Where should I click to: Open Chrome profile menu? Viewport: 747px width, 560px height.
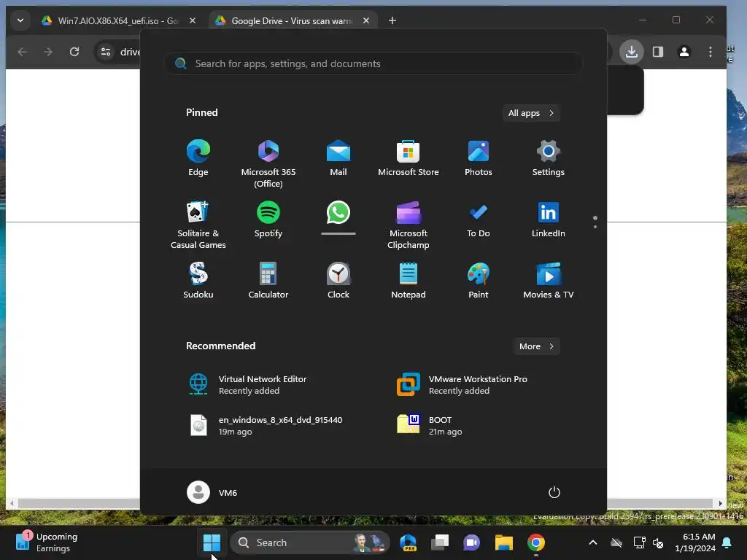coord(684,52)
